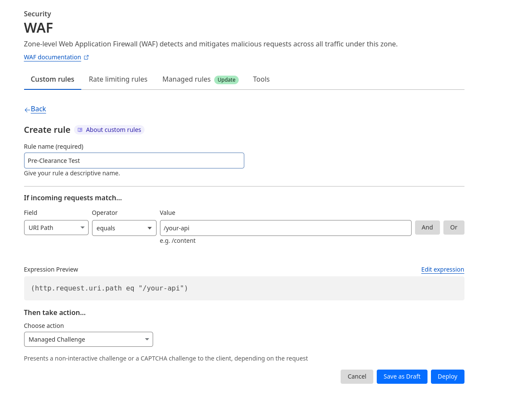The image size is (532, 419).
Task: Open the Choose action dropdown
Action: (x=88, y=339)
